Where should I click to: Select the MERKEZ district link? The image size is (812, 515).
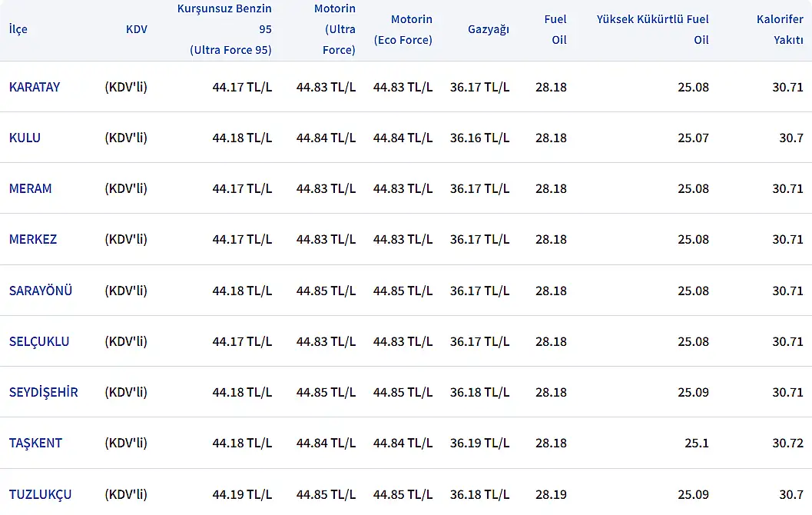coord(33,239)
